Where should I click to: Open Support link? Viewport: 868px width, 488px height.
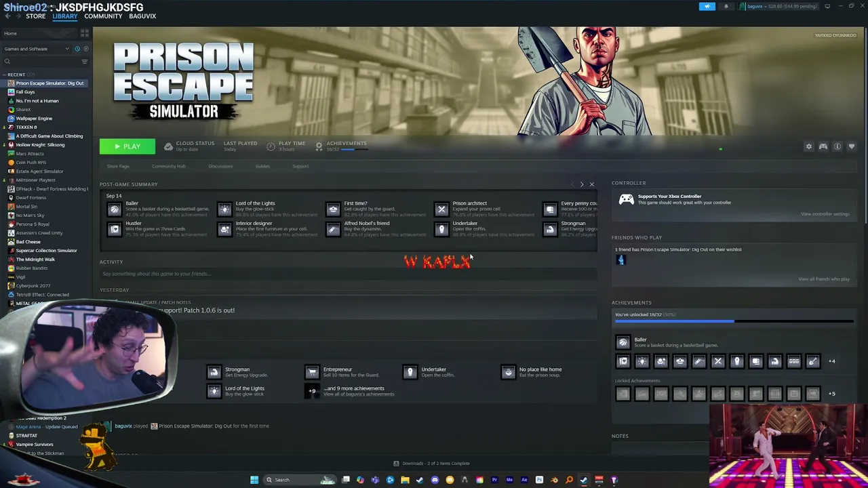[300, 166]
